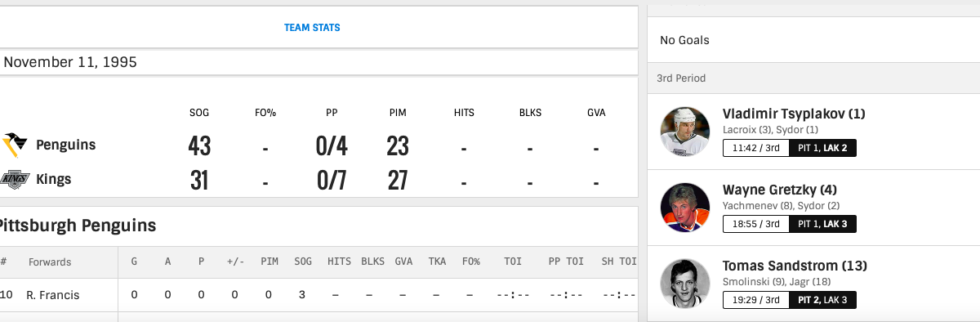The image size is (980, 322).
Task: Click the Kings team name
Action: point(54,179)
